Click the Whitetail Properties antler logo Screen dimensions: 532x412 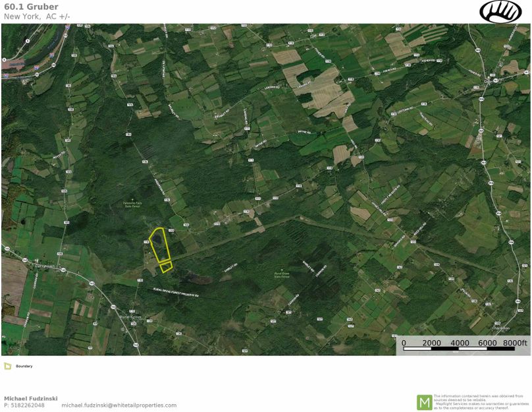(499, 12)
